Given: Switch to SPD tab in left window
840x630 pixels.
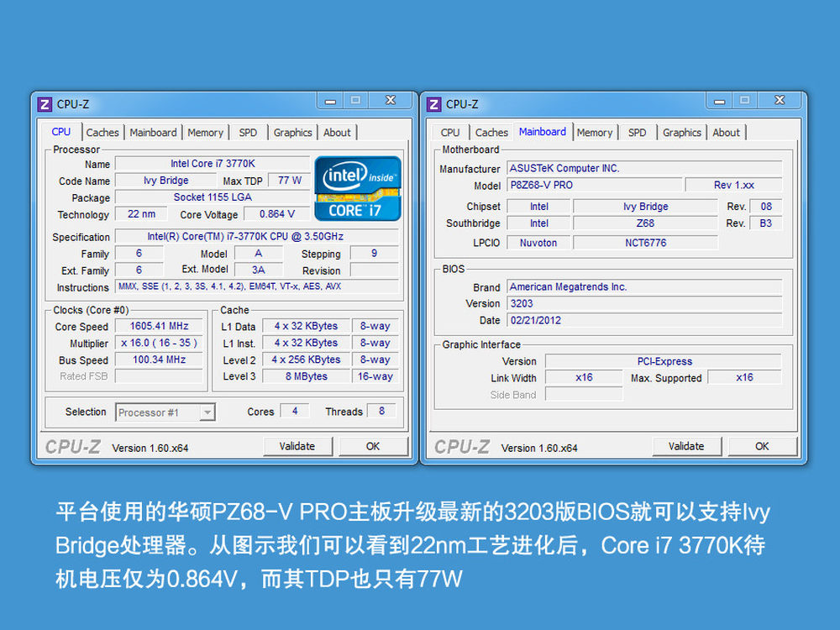Looking at the screenshot, I should point(248,133).
